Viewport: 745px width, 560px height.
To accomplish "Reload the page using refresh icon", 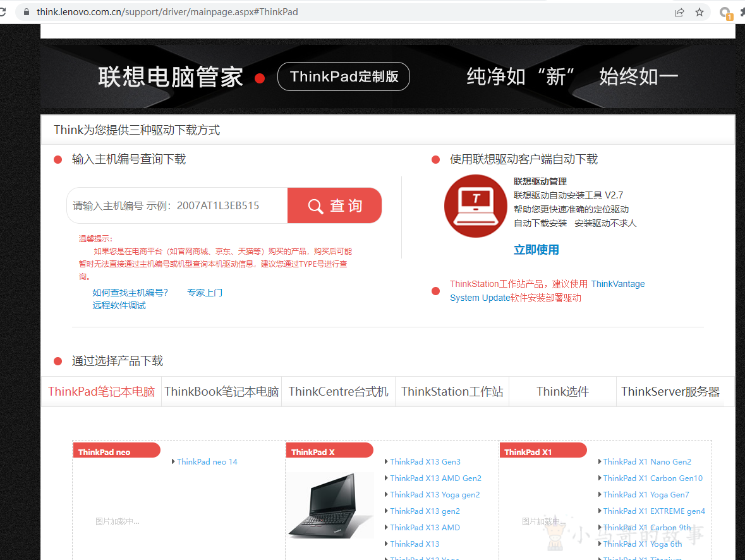I will [3, 12].
